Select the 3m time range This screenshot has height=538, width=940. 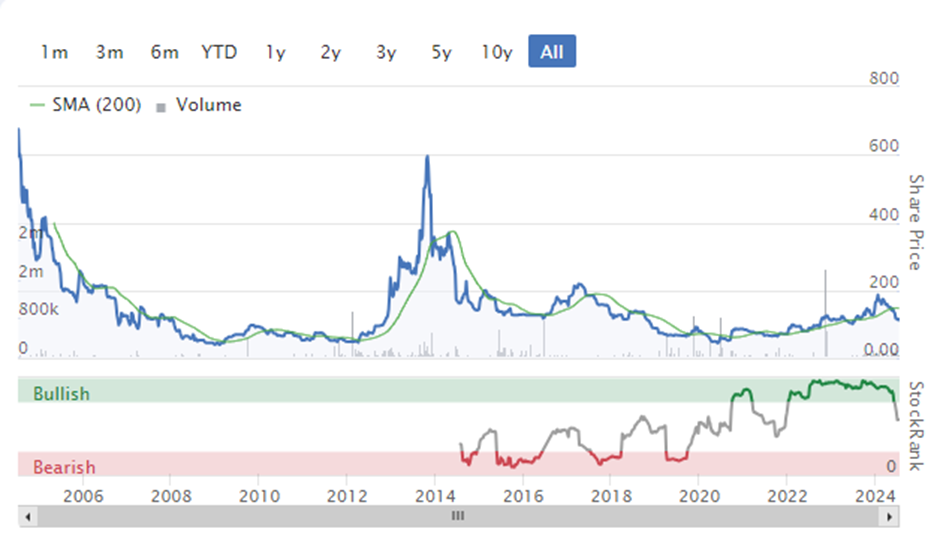(x=109, y=52)
